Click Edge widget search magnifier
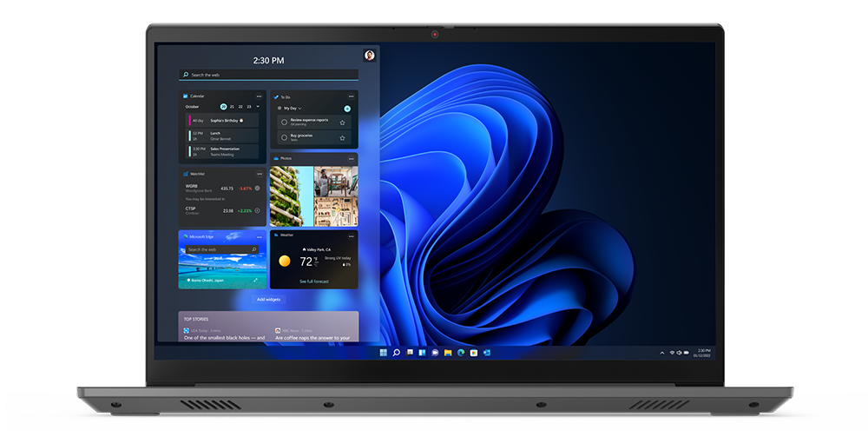Image resolution: width=868 pixels, height=444 pixels. click(254, 250)
